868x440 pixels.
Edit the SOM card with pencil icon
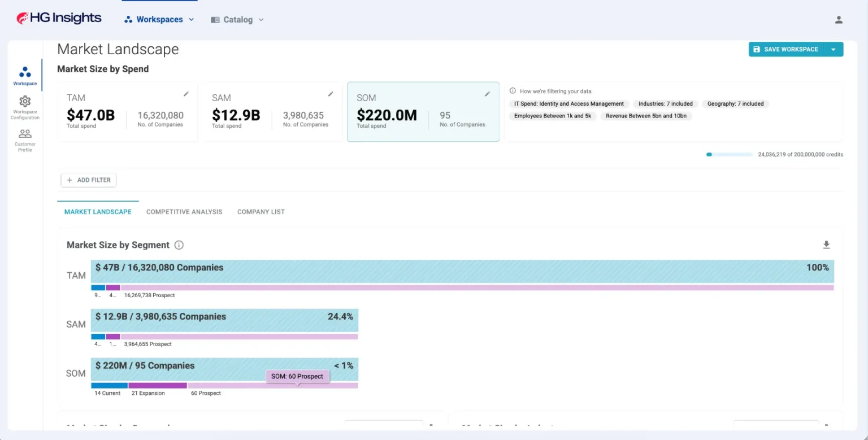point(488,94)
